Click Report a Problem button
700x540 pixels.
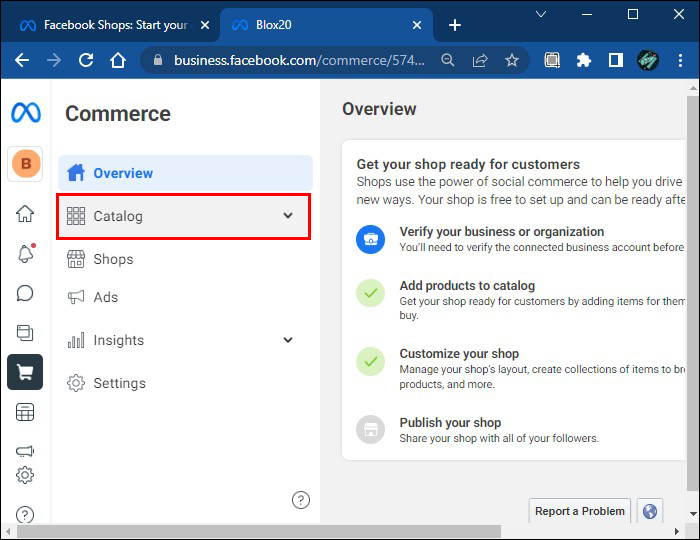(x=579, y=511)
